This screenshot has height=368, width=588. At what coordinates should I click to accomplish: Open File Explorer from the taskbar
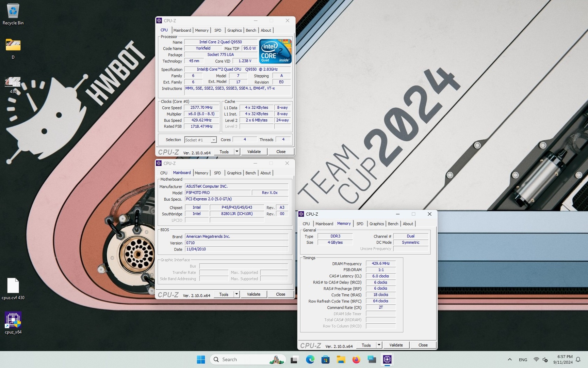pyautogui.click(x=341, y=359)
